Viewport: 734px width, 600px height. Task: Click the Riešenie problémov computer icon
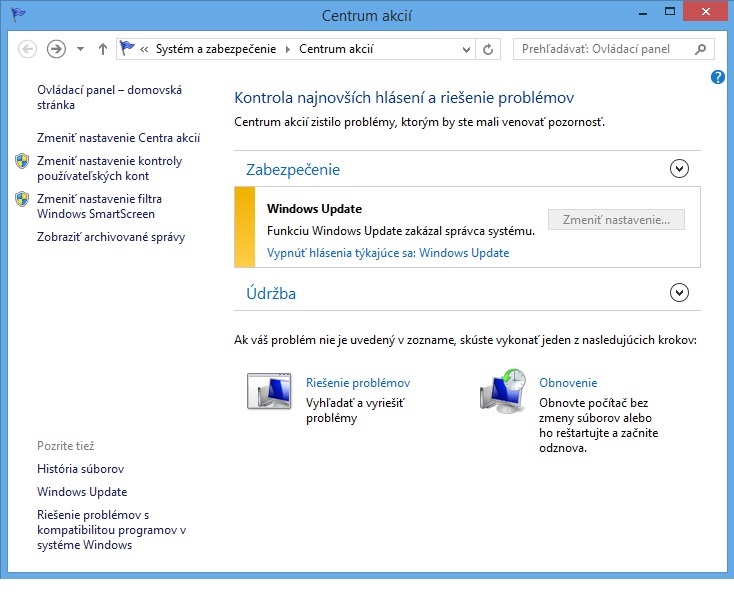268,390
